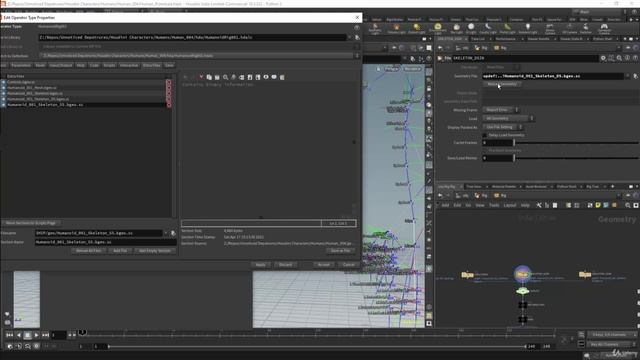Jump to first frame on playbar
The width and height of the screenshot is (640, 360).
pyautogui.click(x=9, y=335)
